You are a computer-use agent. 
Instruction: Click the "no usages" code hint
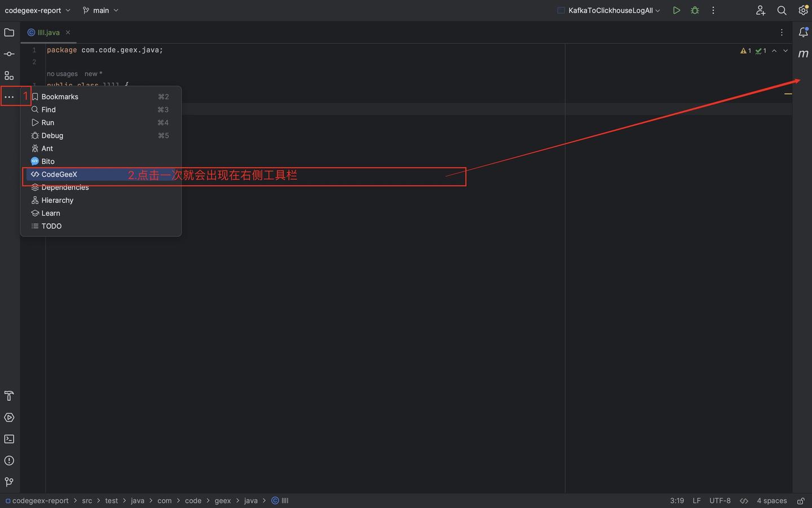pyautogui.click(x=62, y=74)
